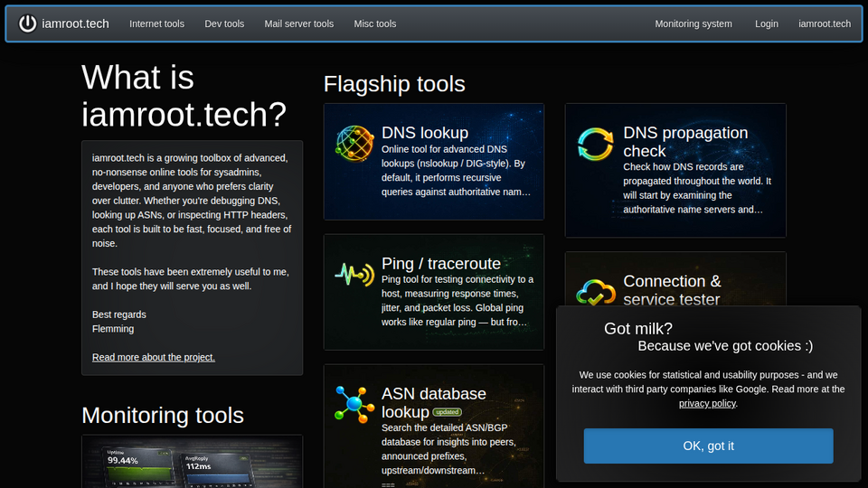The image size is (868, 488).
Task: Click the Got milk? cookie heading
Action: 637,329
